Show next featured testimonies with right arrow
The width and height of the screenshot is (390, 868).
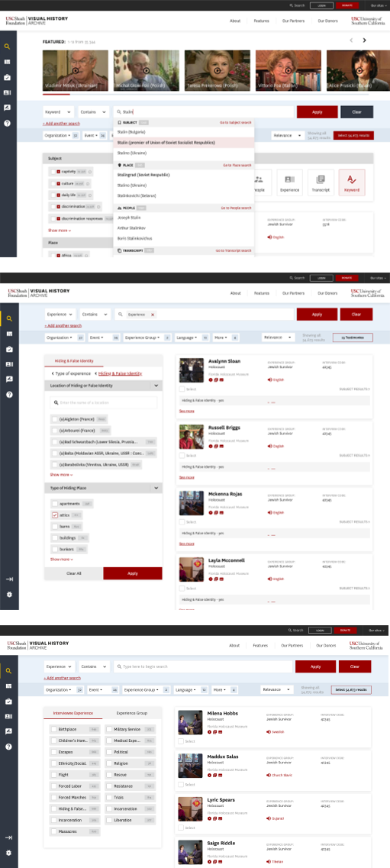[364, 40]
